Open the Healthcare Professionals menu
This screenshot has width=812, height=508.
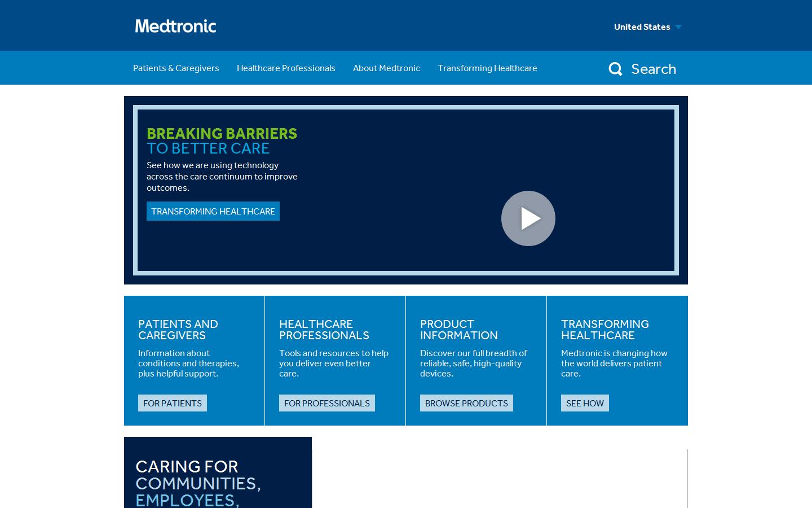(286, 68)
